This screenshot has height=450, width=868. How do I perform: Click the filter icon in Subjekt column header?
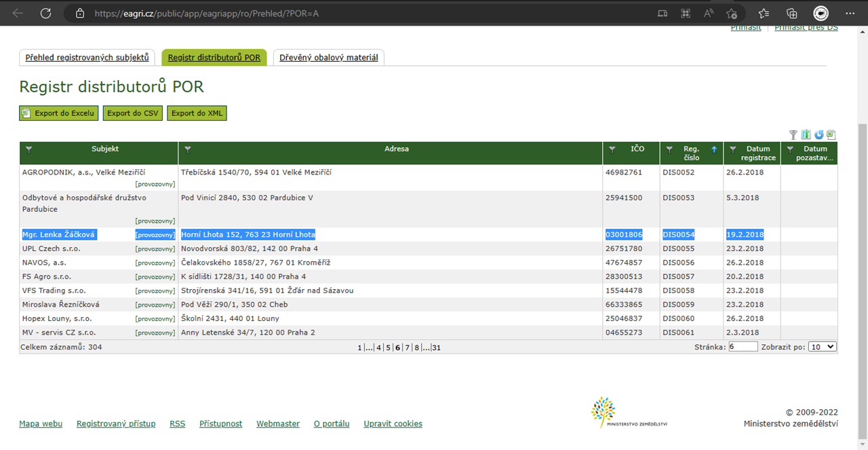click(28, 149)
